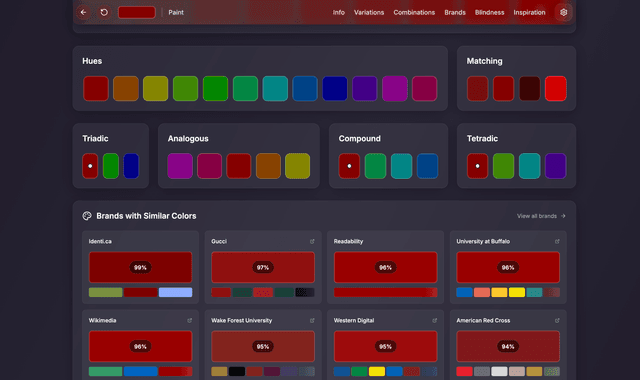Click the Readability brand name
640x380 pixels.
(x=348, y=241)
